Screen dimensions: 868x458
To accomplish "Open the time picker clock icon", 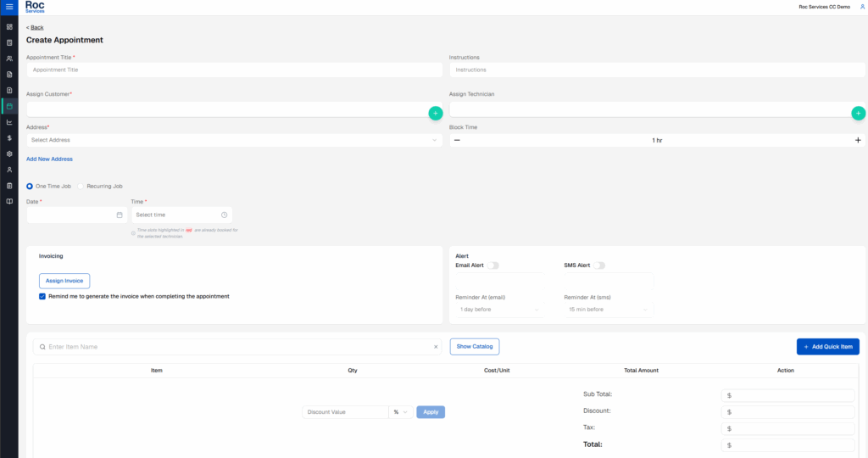I will pos(224,215).
